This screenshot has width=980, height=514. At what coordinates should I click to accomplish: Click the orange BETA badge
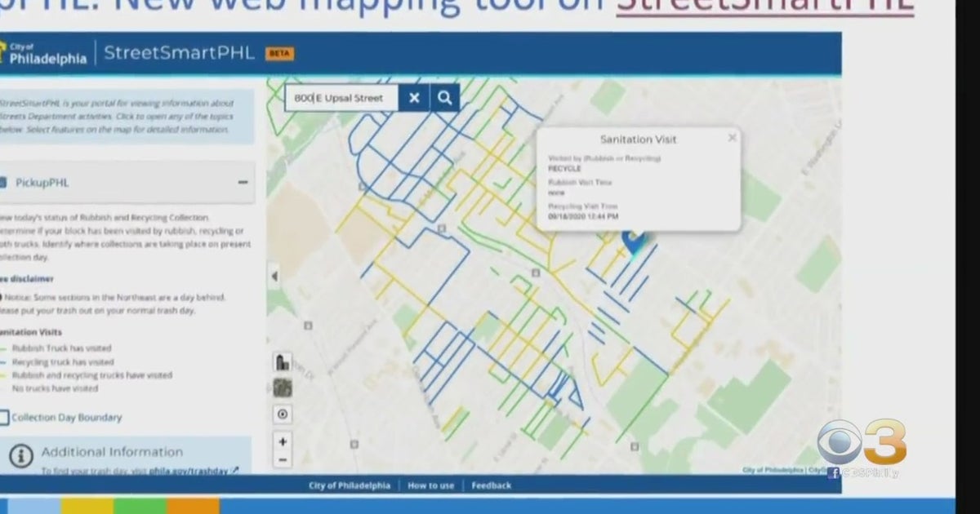(279, 54)
